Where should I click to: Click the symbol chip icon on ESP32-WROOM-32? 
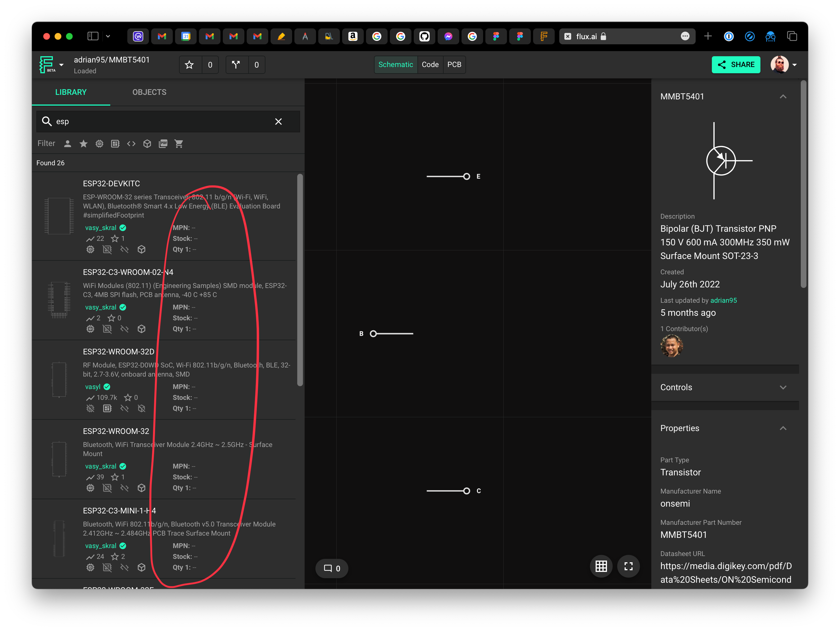[90, 488]
